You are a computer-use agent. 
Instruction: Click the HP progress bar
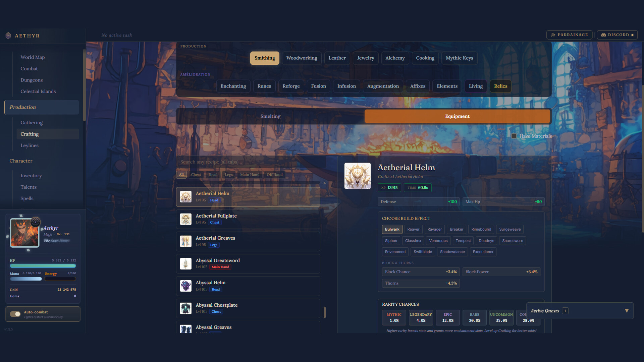pyautogui.click(x=43, y=266)
